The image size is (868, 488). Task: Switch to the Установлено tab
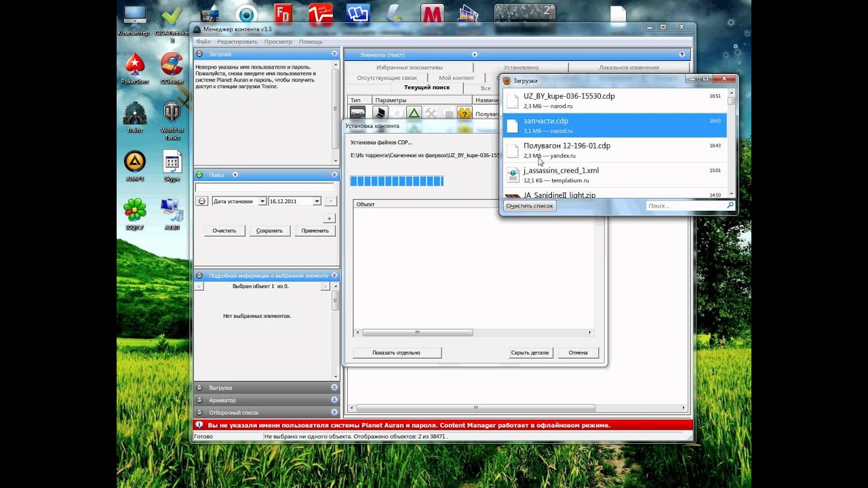521,67
